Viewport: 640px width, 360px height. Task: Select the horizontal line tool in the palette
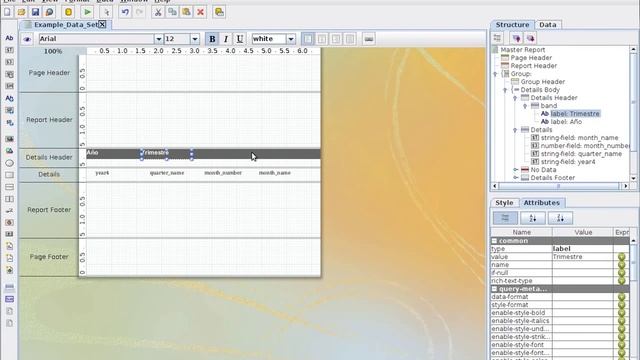[x=9, y=187]
